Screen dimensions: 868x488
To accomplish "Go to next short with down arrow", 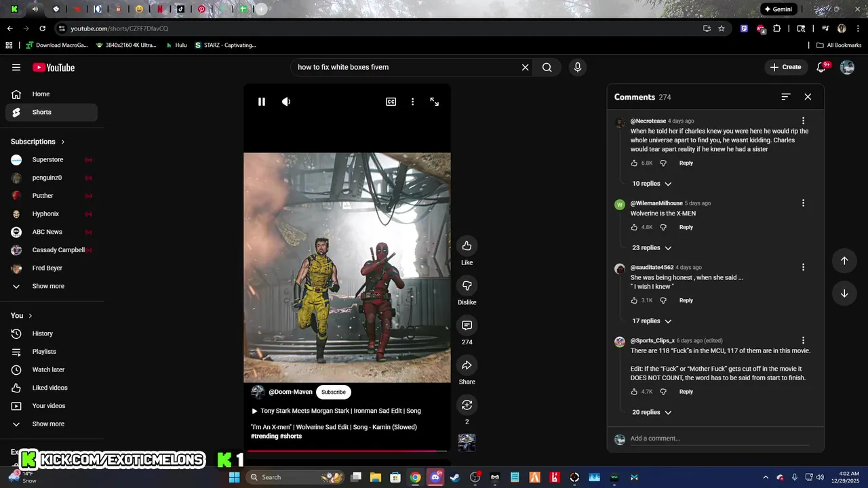I will click(x=844, y=293).
